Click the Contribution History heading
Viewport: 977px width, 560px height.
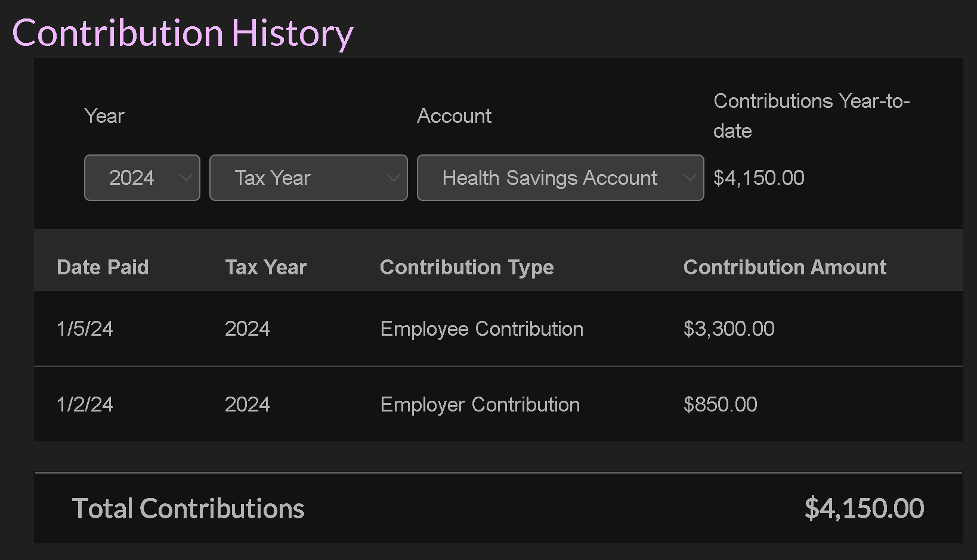click(x=183, y=33)
